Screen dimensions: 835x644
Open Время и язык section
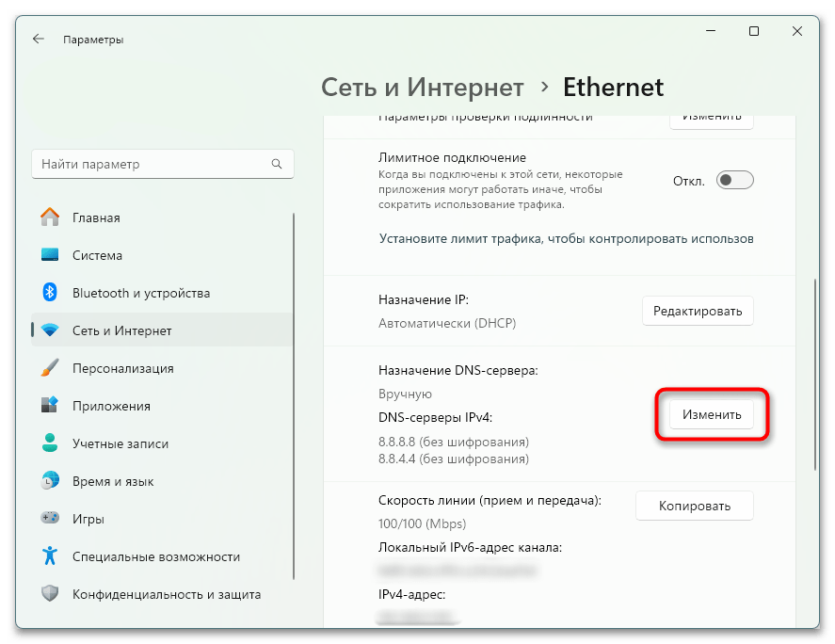tap(162, 481)
